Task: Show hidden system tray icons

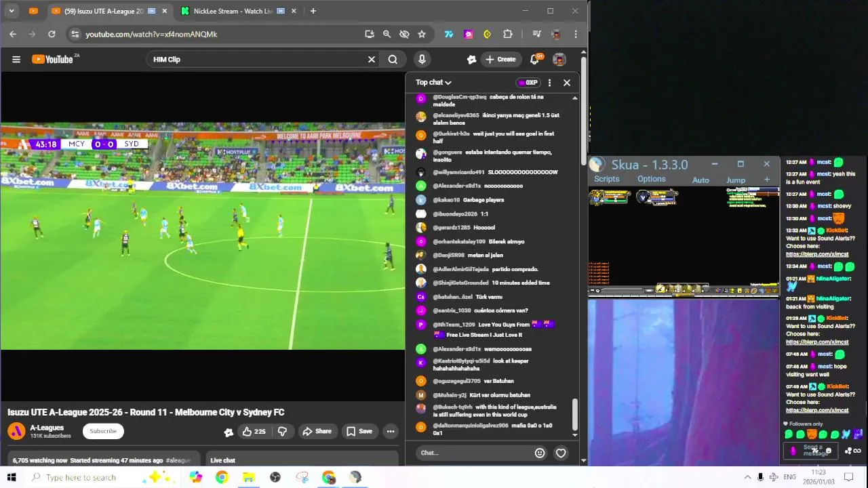Action: point(748,477)
